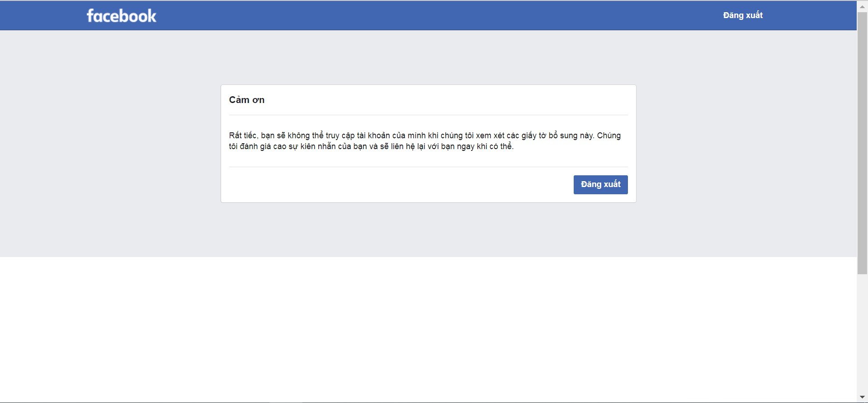Click the scrollbar down arrow
Image resolution: width=868 pixels, height=403 pixels.
862,397
